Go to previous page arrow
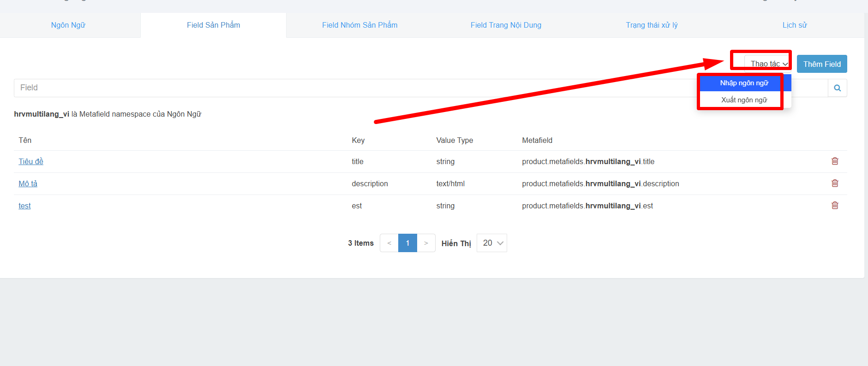868x366 pixels. 389,243
